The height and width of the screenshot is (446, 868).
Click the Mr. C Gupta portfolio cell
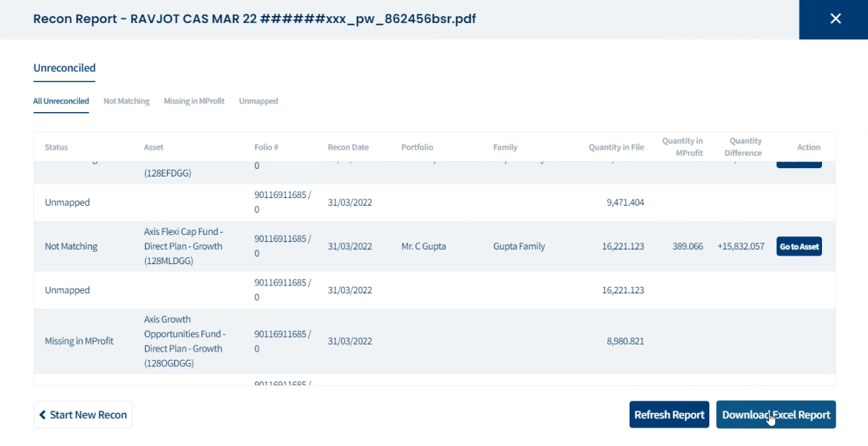coord(423,246)
